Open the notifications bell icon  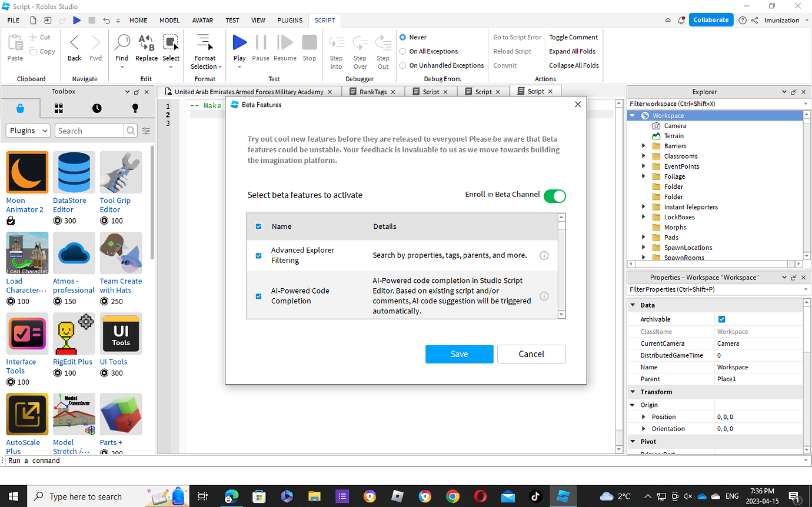point(681,20)
